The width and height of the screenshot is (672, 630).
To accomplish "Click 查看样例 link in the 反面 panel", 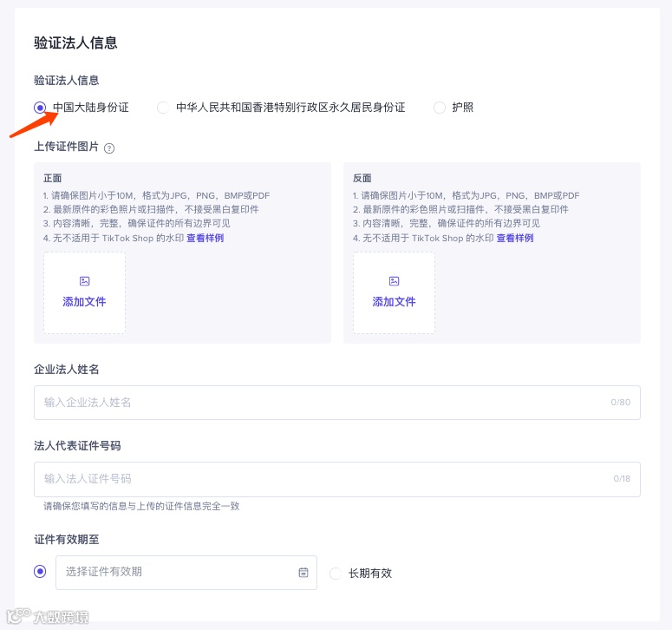I will point(515,238).
